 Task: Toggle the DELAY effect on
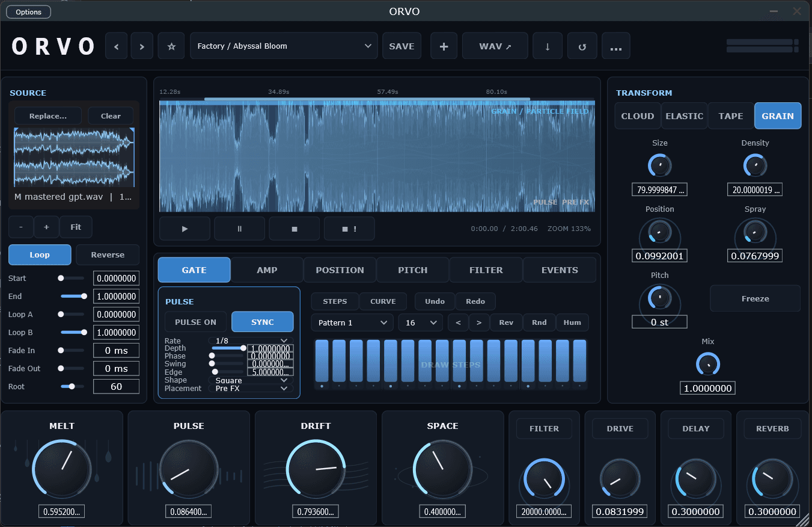(x=696, y=428)
